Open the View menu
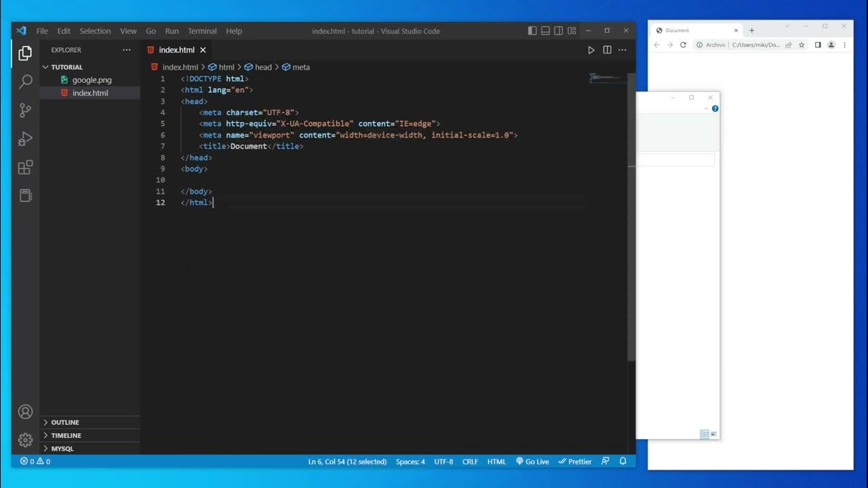868x488 pixels. 128,31
